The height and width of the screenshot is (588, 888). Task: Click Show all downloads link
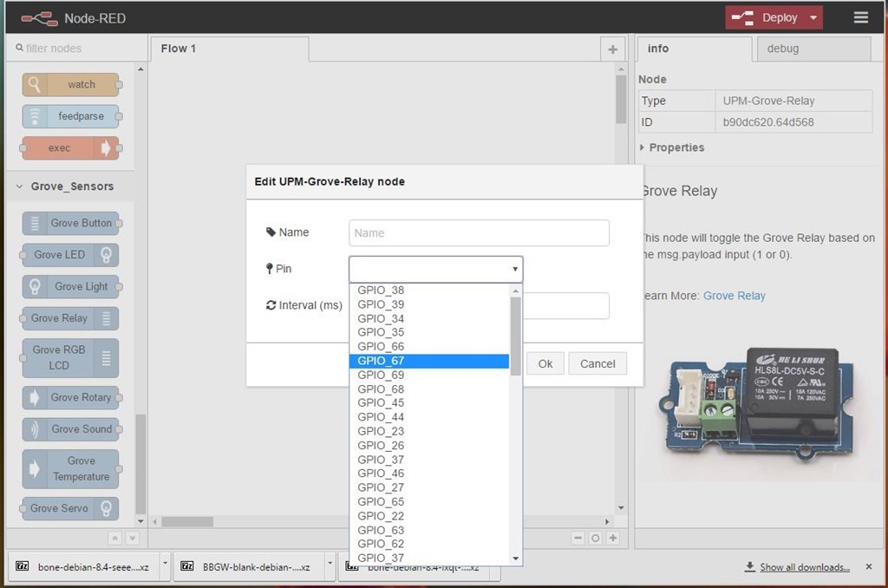pyautogui.click(x=804, y=567)
